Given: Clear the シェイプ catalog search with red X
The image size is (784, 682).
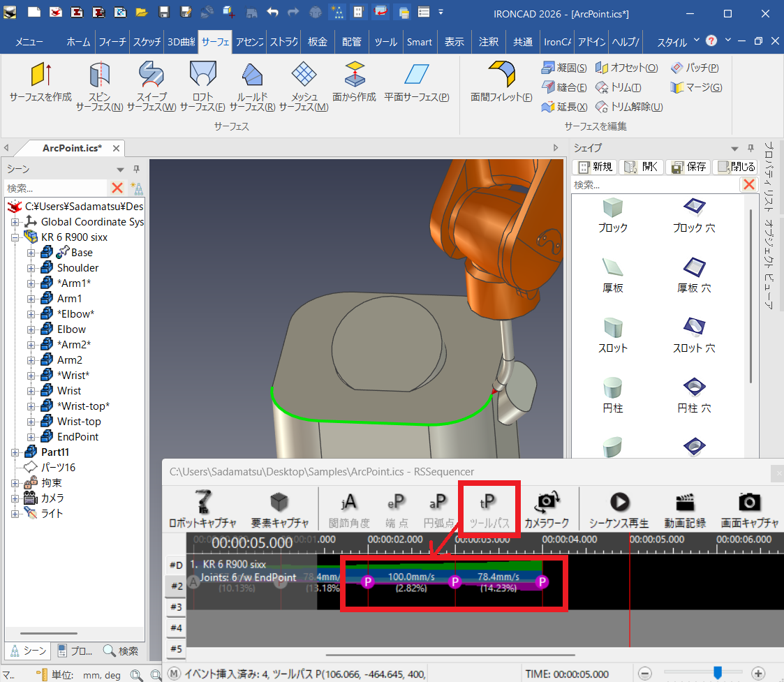Looking at the screenshot, I should [x=748, y=184].
